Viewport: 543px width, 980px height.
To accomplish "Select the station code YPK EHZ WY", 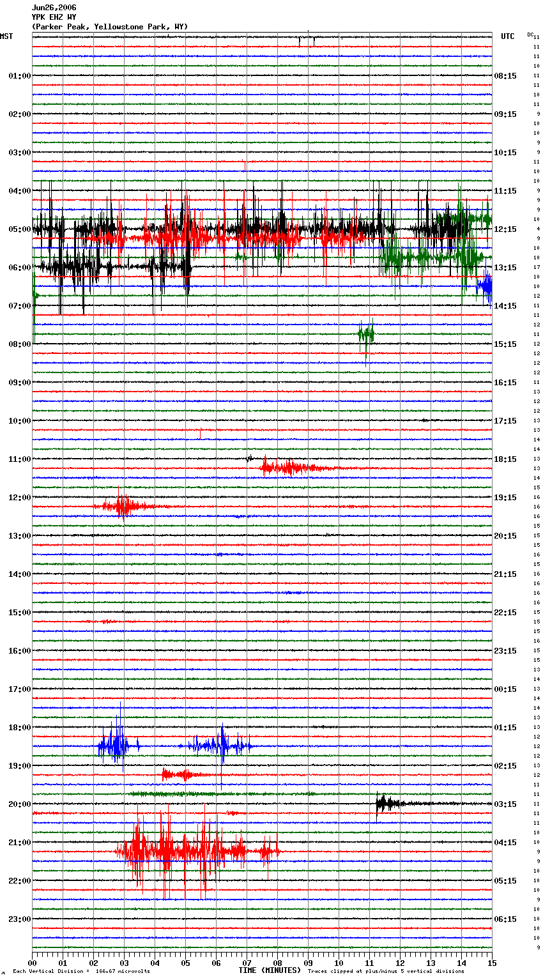I will (54, 17).
